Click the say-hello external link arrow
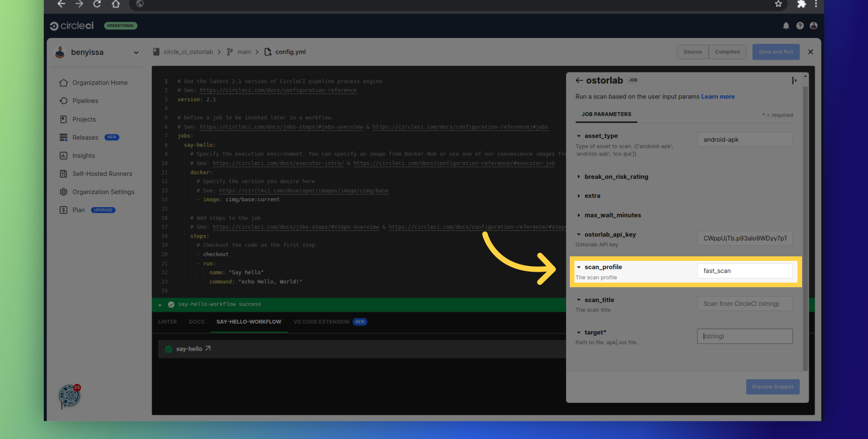Screen dimensions: 868x439 coord(208,349)
